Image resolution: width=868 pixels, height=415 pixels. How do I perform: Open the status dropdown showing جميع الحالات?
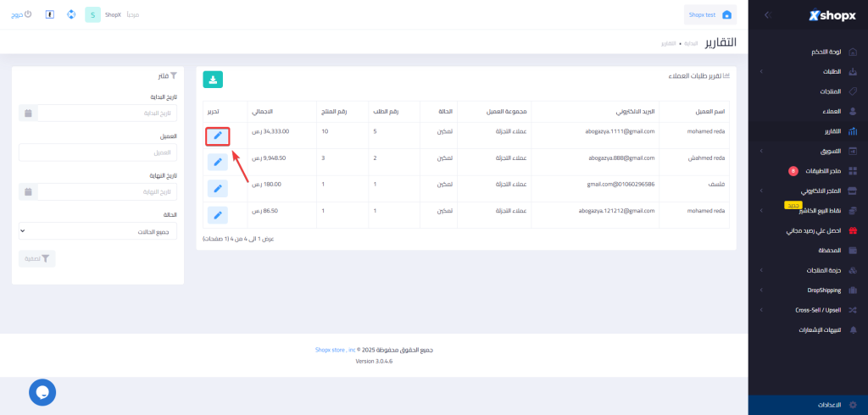coord(98,231)
